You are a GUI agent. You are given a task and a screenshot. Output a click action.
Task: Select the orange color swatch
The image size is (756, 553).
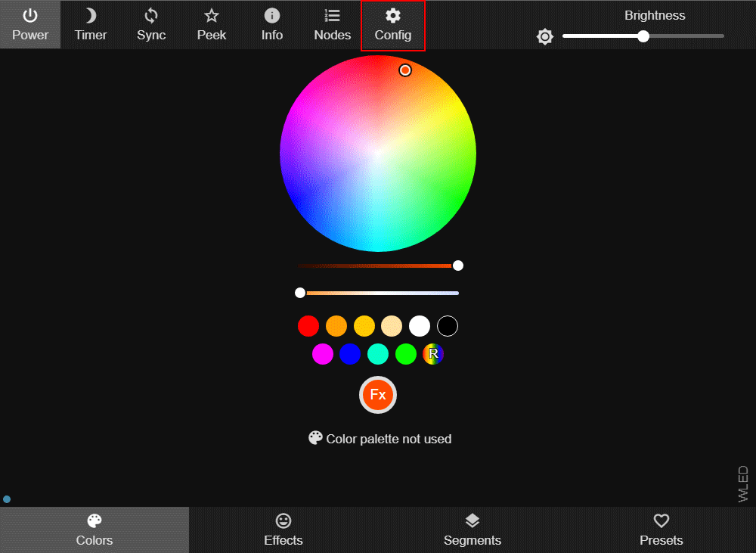[x=336, y=326]
